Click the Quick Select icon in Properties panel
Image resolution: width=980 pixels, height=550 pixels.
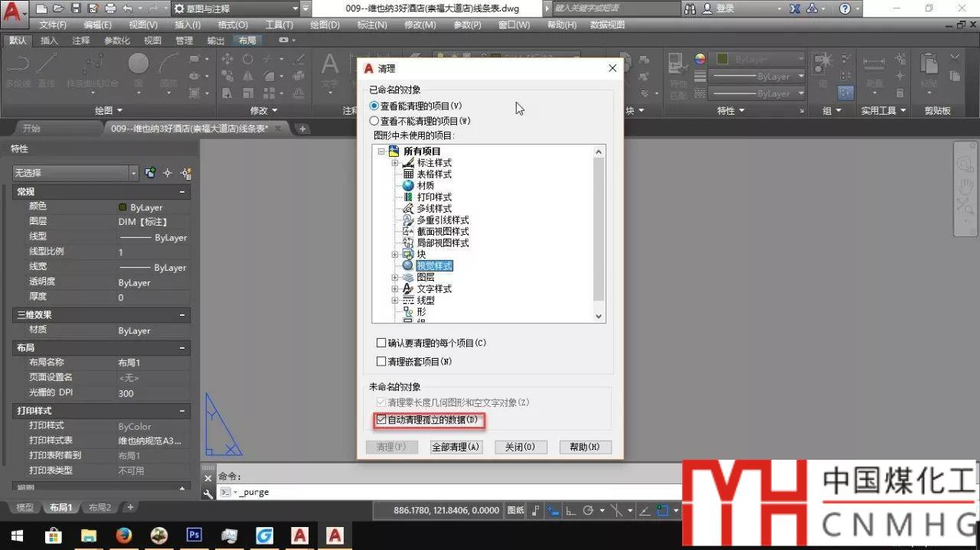point(185,174)
